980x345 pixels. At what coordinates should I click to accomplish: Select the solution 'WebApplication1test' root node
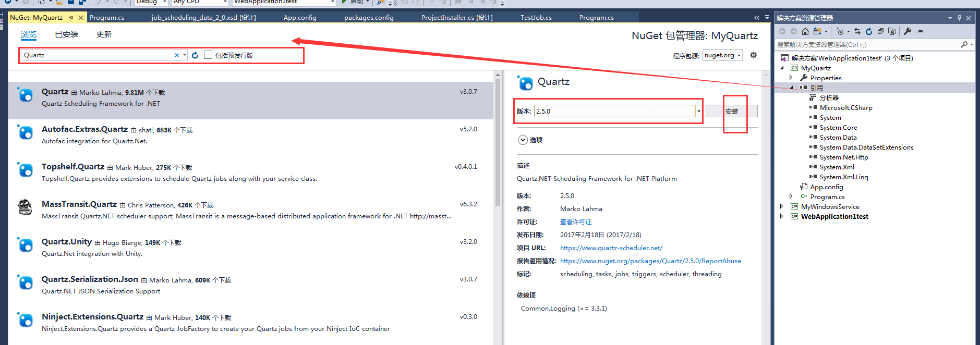(852, 58)
